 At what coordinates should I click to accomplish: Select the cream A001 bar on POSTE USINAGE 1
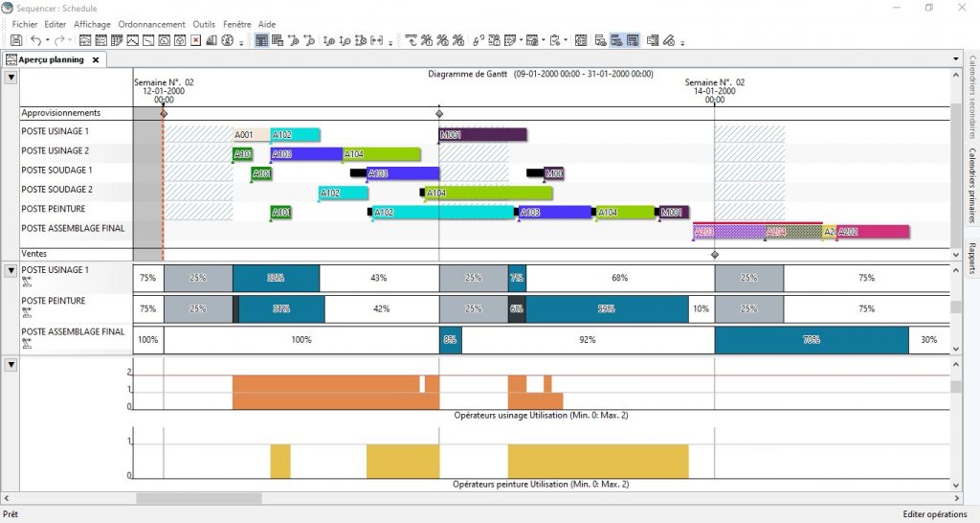pyautogui.click(x=252, y=134)
